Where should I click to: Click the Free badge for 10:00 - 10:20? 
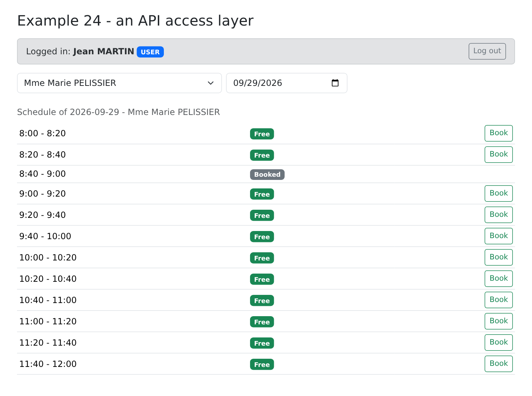(262, 258)
